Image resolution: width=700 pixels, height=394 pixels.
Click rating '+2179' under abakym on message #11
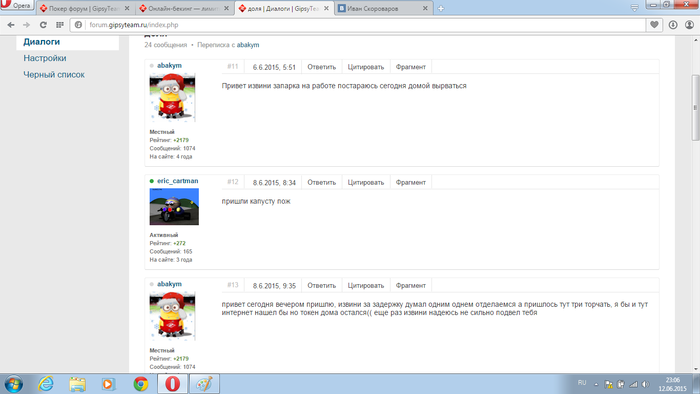point(181,140)
